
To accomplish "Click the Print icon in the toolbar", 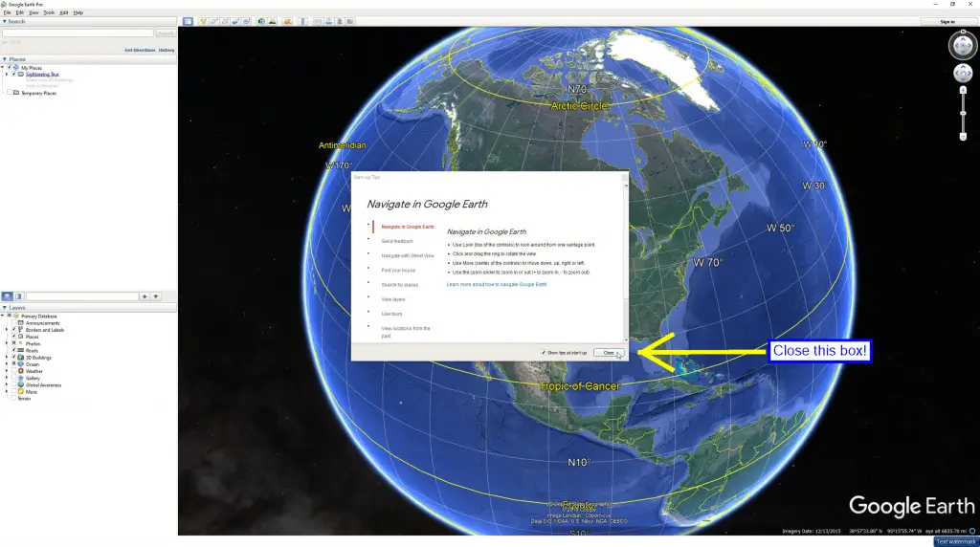I will tap(329, 21).
